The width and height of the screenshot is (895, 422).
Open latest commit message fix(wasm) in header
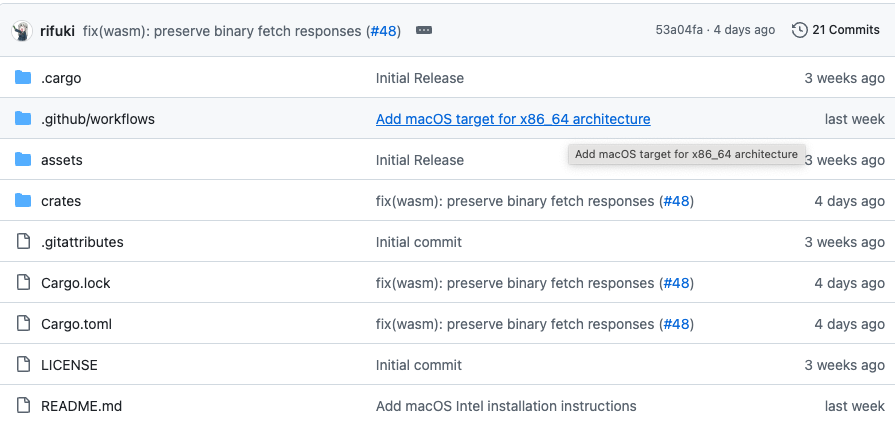224,31
